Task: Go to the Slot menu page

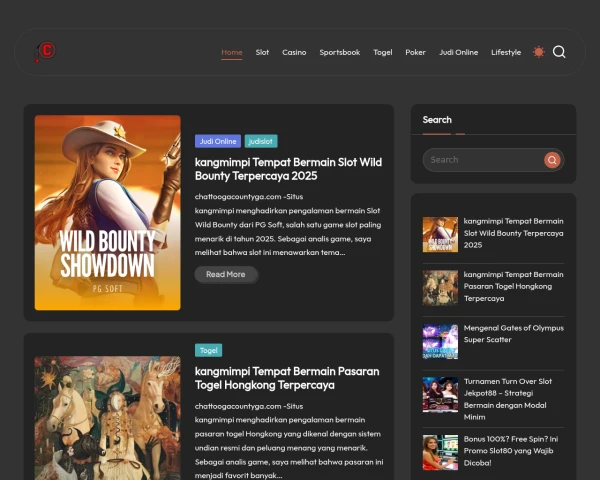Action: tap(262, 52)
